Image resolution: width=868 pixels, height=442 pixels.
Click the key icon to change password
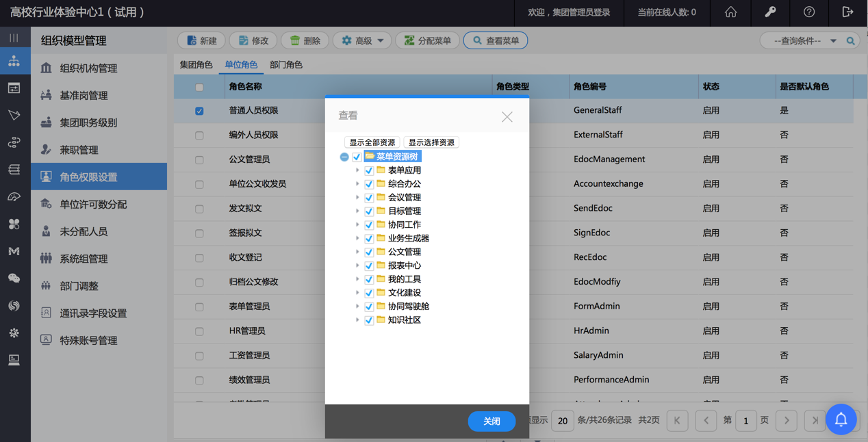pos(769,13)
